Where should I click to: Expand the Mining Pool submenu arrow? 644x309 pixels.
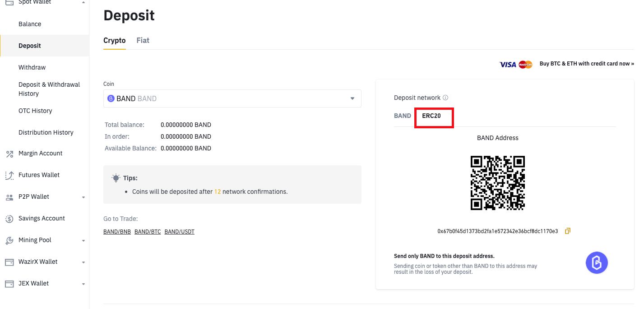click(x=83, y=241)
